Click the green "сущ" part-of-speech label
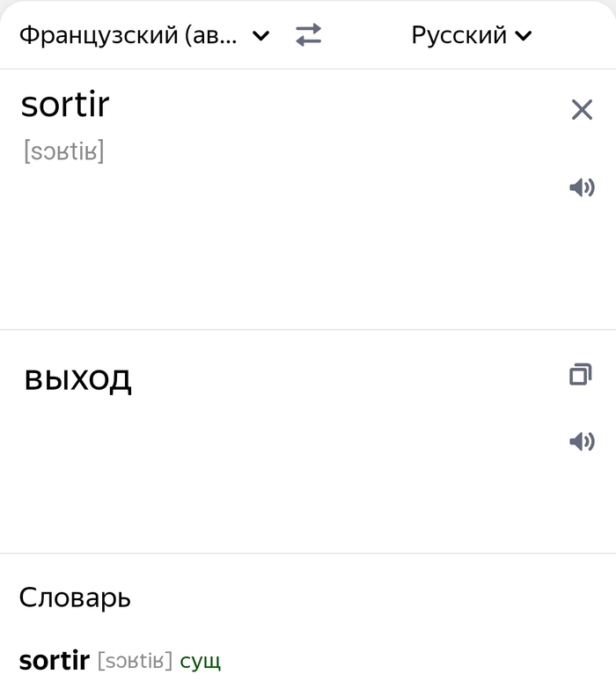616x689 pixels. point(200,661)
